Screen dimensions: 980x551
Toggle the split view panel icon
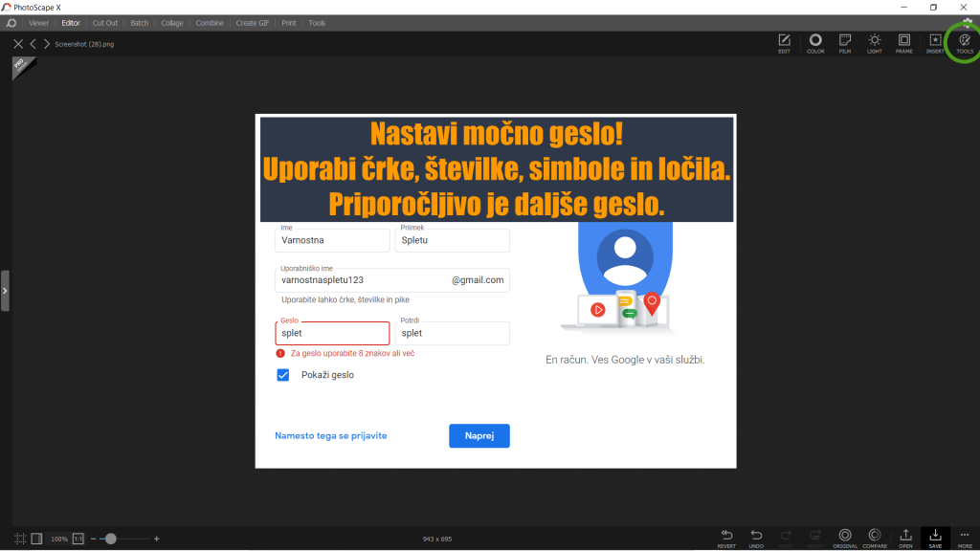[x=37, y=539]
